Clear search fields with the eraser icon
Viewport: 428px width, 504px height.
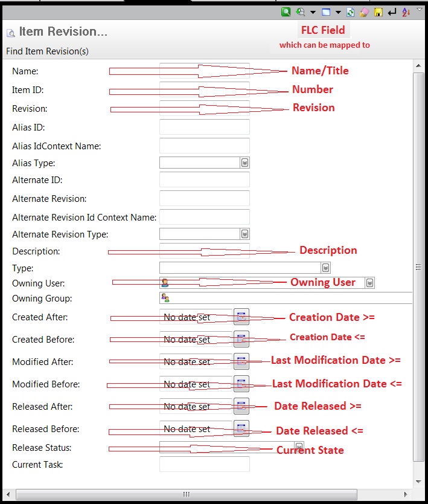364,12
